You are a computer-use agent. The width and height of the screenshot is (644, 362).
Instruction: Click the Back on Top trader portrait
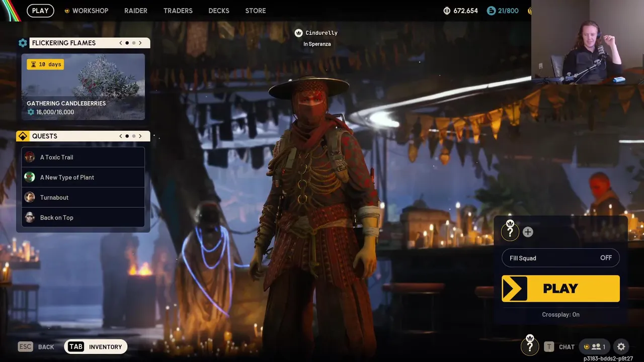point(30,217)
